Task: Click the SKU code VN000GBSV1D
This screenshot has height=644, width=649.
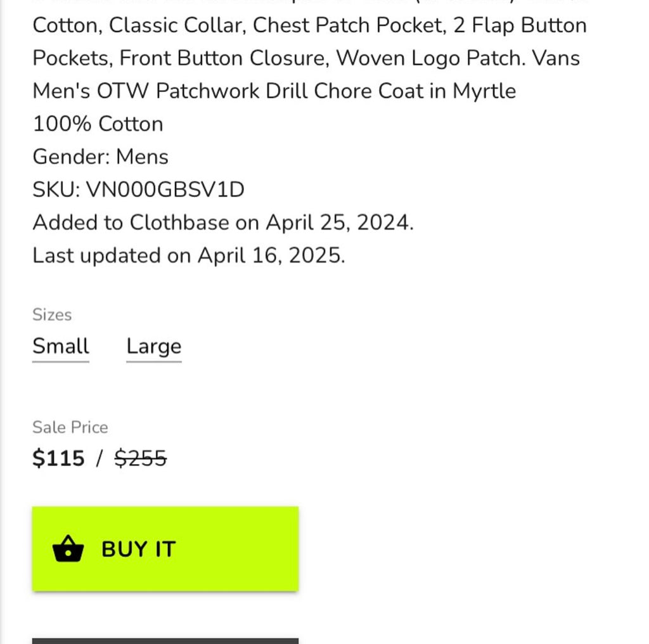Action: click(165, 190)
